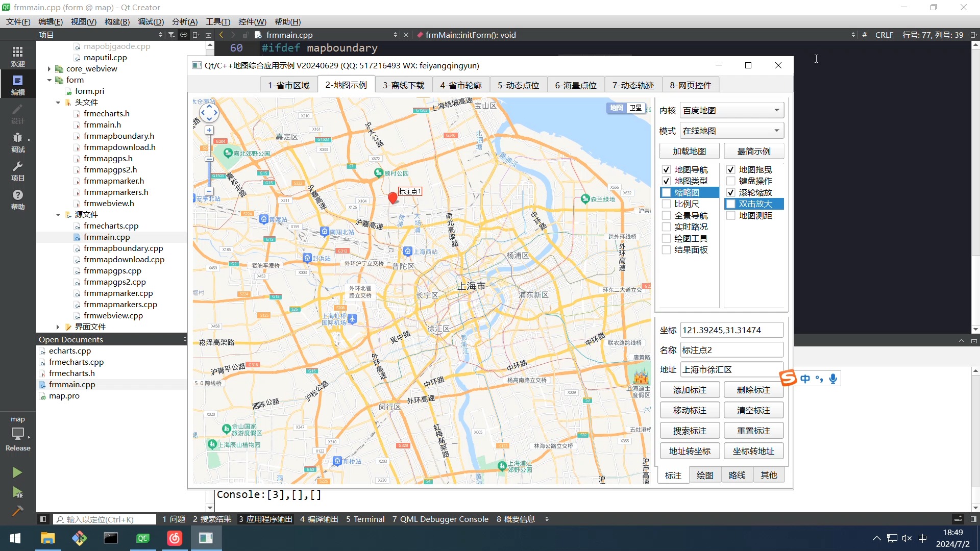Enable the 实时路况 checkbox
Viewport: 980px width, 551px height.
pos(666,227)
